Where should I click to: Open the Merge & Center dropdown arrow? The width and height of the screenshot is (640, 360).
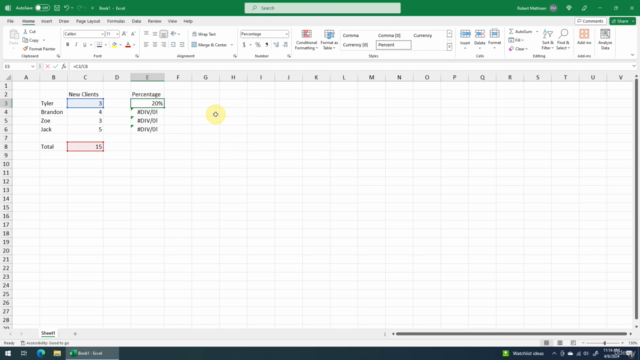(232, 45)
